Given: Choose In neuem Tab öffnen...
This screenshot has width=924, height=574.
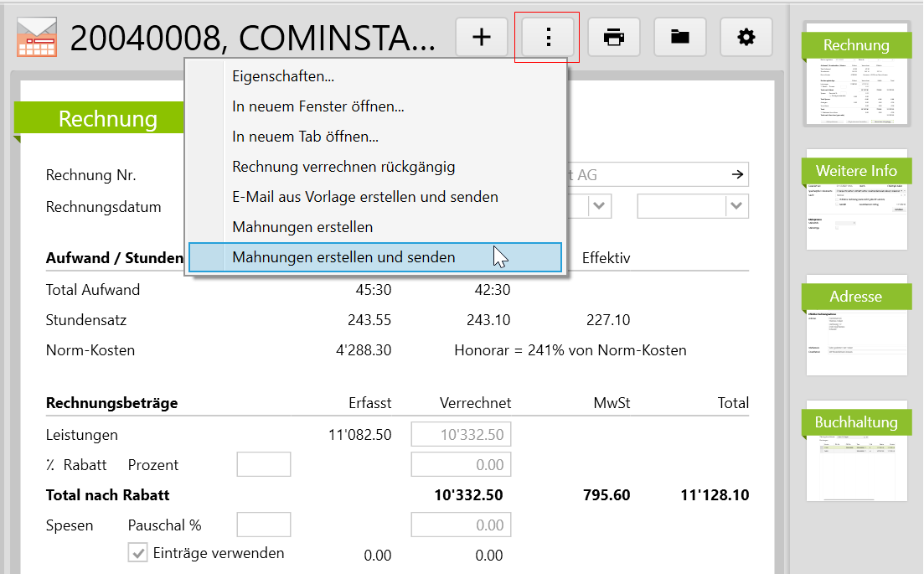Looking at the screenshot, I should pyautogui.click(x=305, y=137).
